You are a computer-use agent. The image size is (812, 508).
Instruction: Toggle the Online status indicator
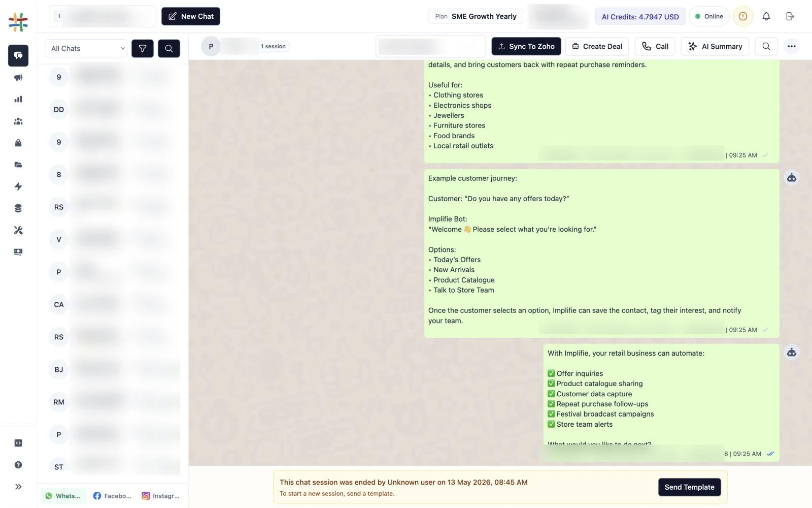click(x=709, y=16)
